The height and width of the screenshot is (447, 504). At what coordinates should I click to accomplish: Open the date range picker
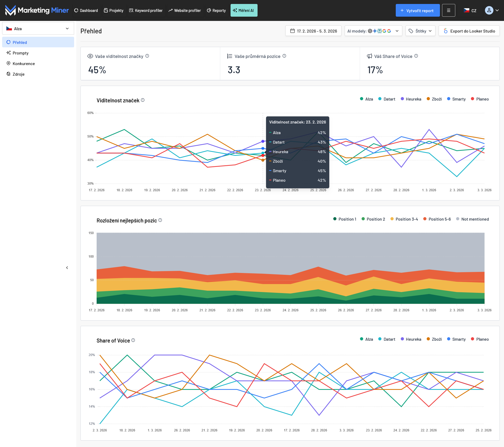[313, 31]
